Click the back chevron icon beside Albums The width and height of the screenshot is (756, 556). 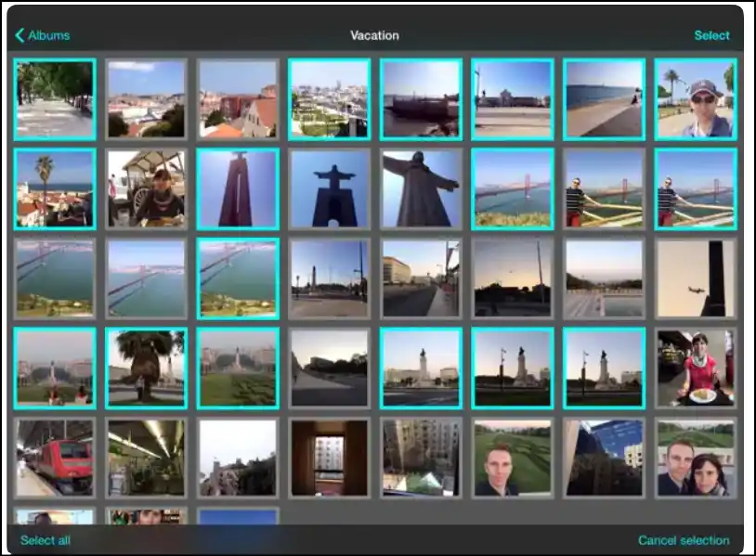(20, 35)
